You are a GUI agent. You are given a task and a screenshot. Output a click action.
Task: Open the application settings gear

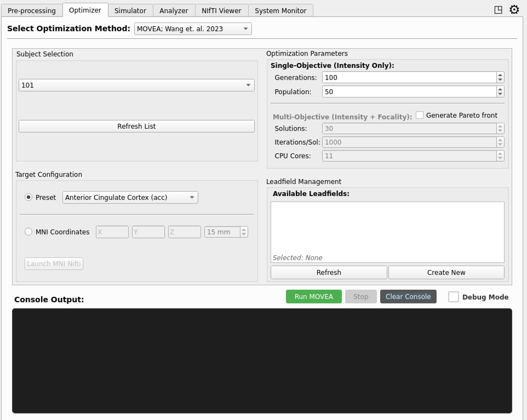514,10
